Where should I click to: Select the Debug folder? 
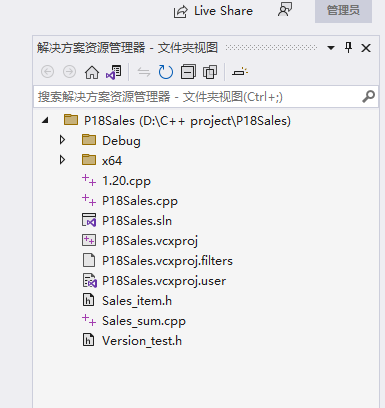[x=121, y=141]
